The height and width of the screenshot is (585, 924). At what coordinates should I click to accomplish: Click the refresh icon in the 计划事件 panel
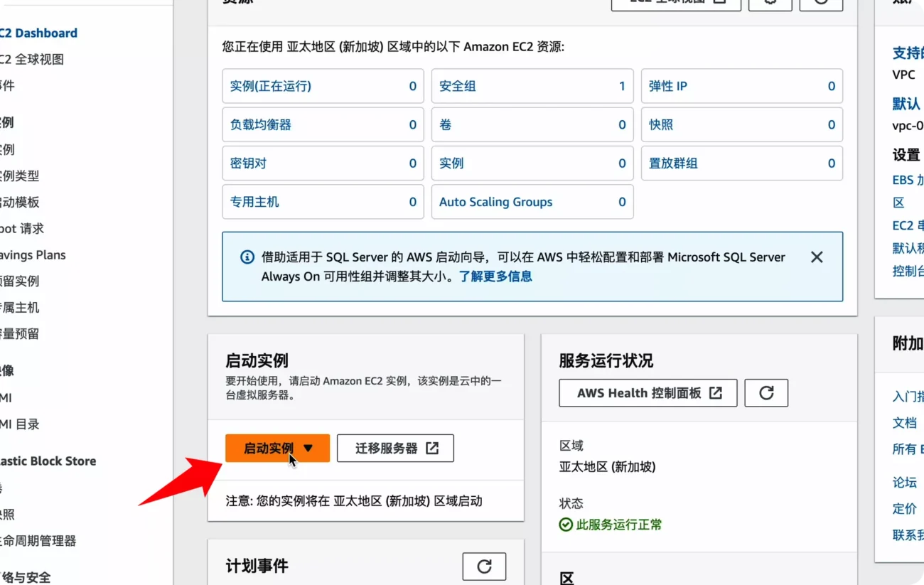click(x=484, y=566)
